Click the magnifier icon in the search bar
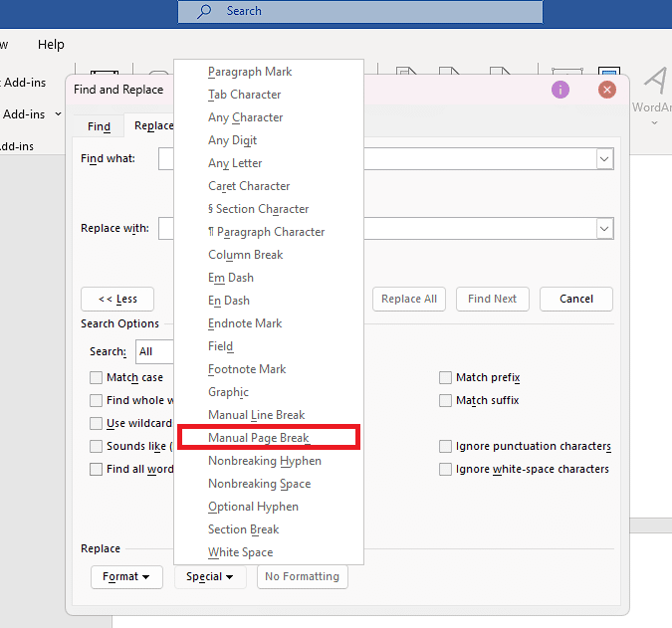Image resolution: width=672 pixels, height=628 pixels. pyautogui.click(x=204, y=11)
